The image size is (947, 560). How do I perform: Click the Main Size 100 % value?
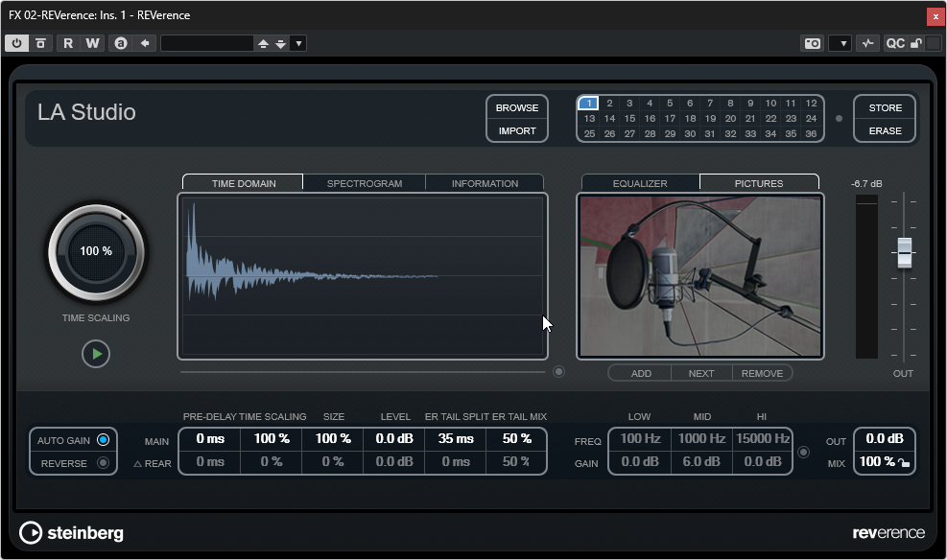click(x=333, y=439)
